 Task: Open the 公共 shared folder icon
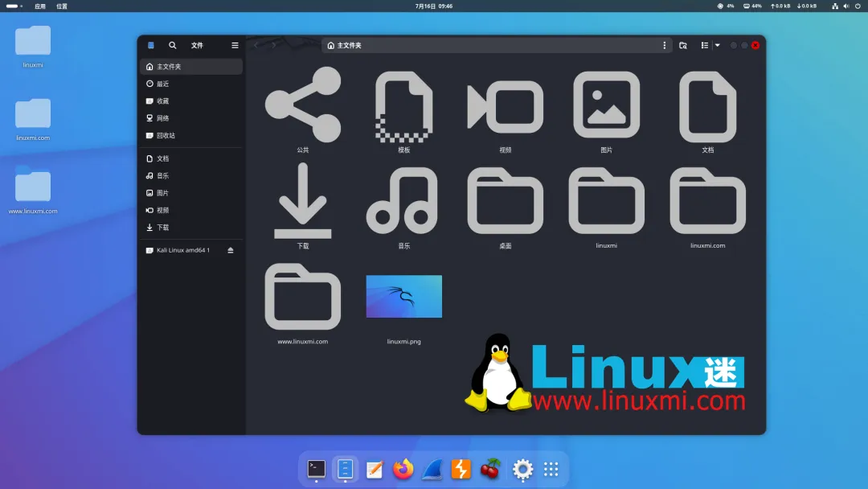pos(303,105)
